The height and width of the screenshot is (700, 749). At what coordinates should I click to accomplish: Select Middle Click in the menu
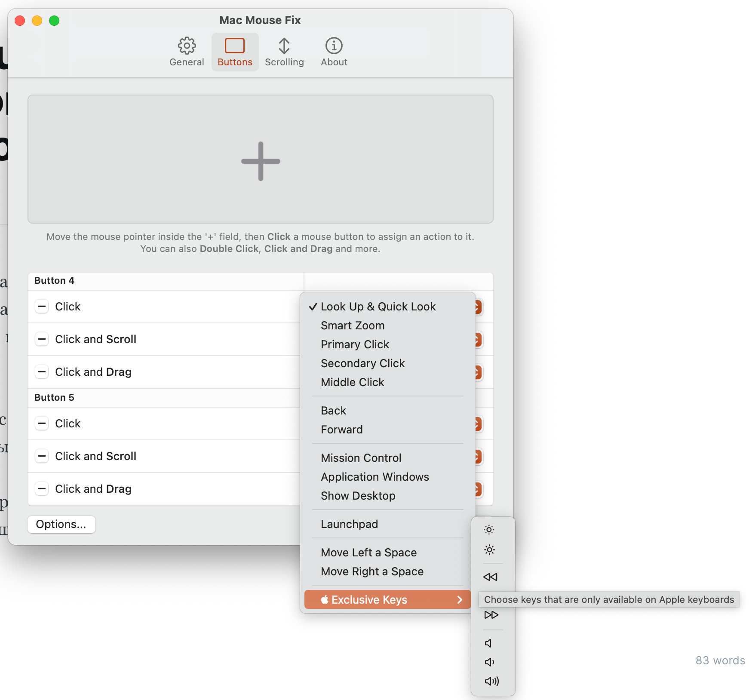tap(387, 382)
